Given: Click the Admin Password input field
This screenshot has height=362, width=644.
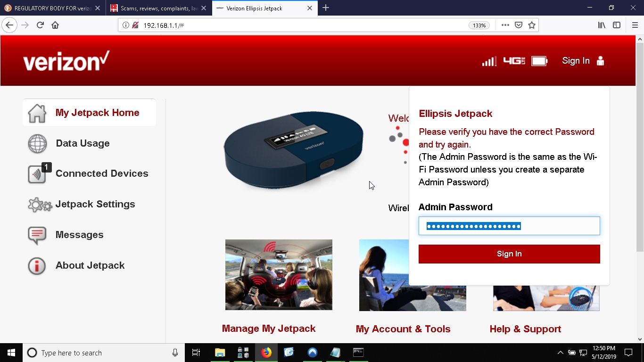Looking at the screenshot, I should coord(509,226).
